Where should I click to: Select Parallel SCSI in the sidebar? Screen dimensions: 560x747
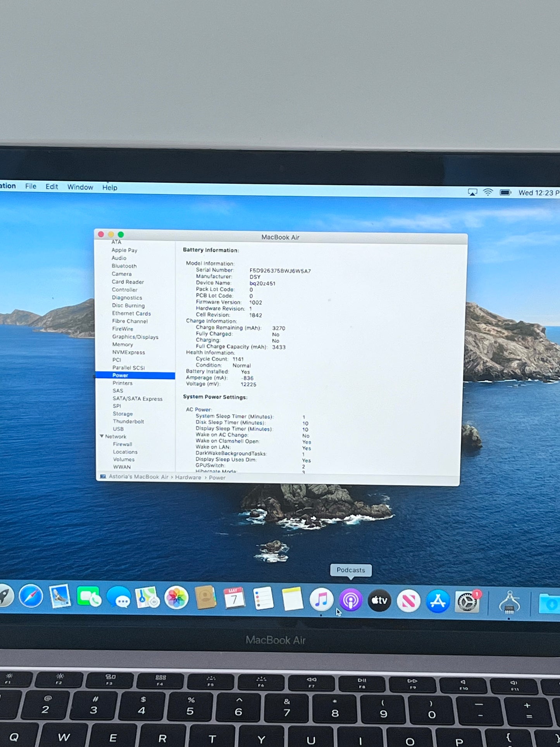click(129, 367)
